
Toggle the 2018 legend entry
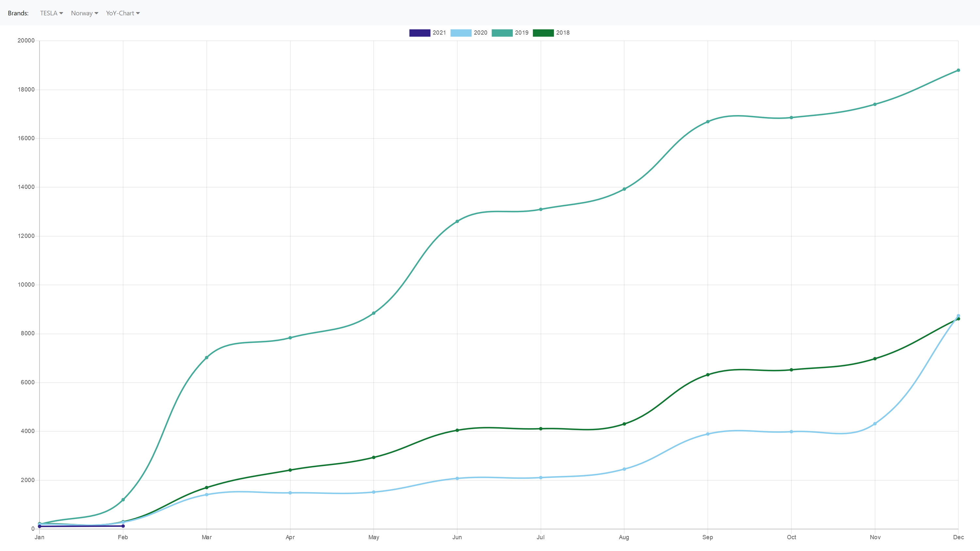(543, 33)
